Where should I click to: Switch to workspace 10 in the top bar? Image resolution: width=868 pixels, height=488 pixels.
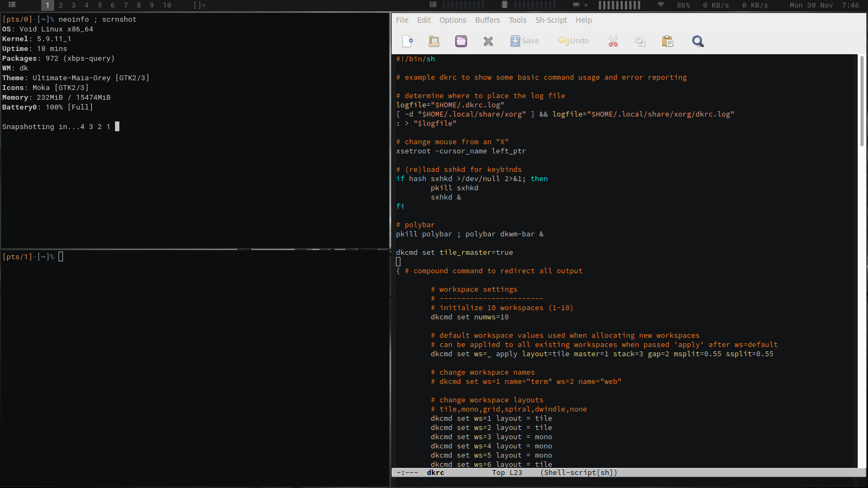coord(167,5)
